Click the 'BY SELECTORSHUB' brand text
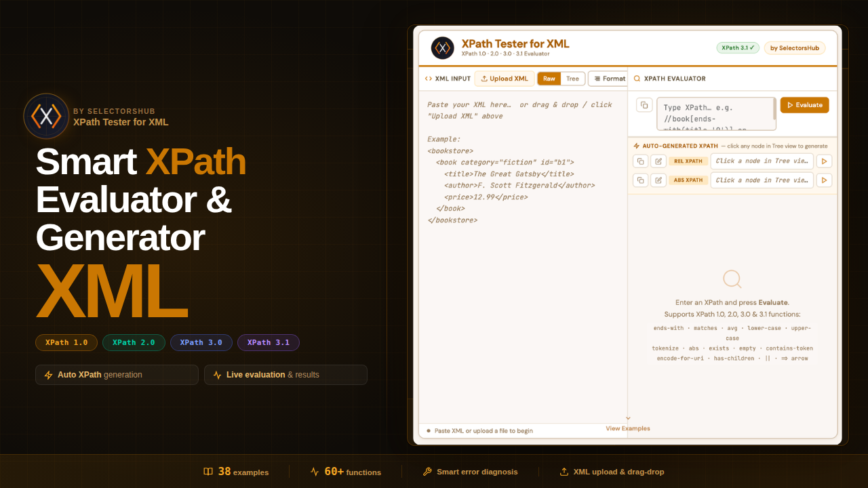The width and height of the screenshot is (868, 488). coord(114,111)
